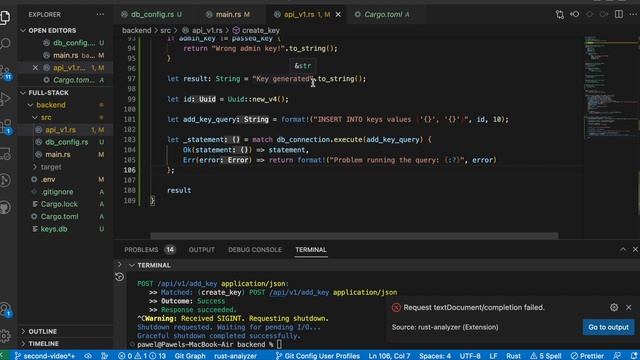Maximize the panel with the up chevron

point(623,249)
